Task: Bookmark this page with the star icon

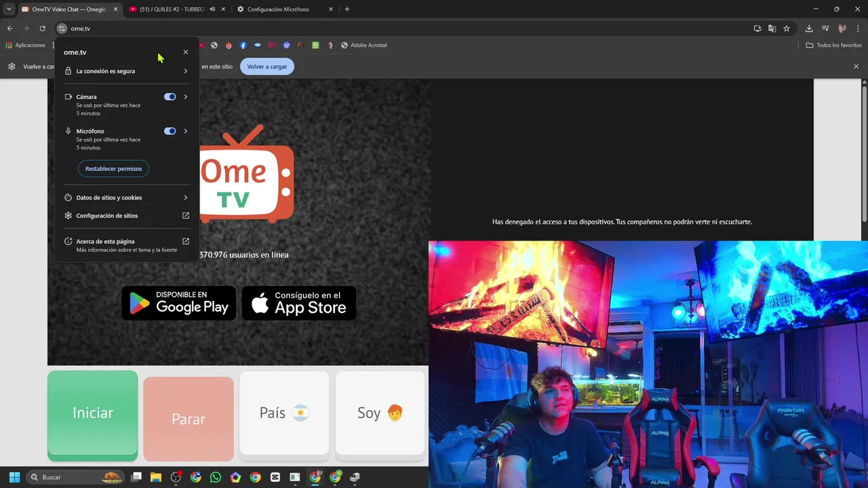Action: tap(787, 28)
